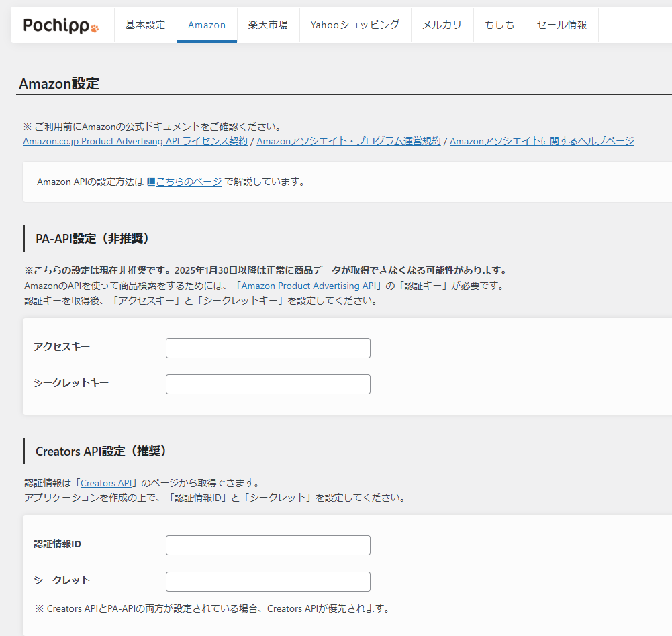Select the セール情報 tab

[562, 25]
